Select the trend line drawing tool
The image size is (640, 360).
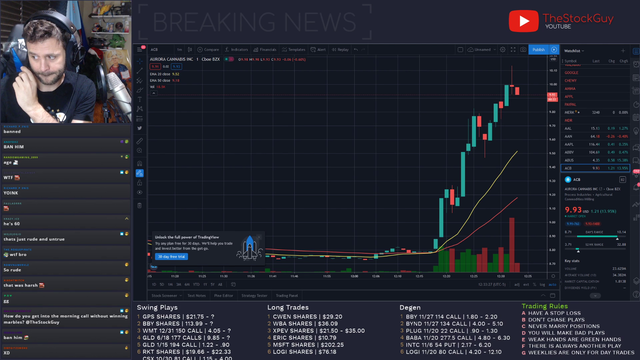(x=140, y=71)
